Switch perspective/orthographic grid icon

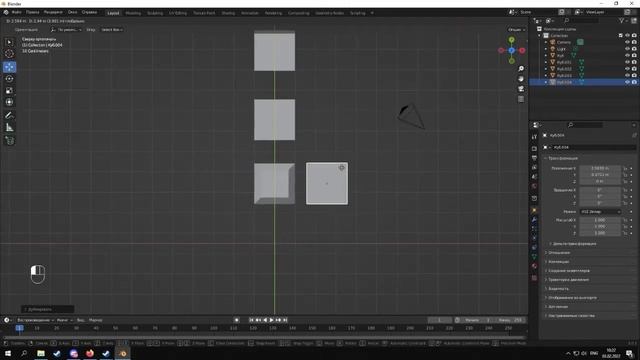coord(521,99)
